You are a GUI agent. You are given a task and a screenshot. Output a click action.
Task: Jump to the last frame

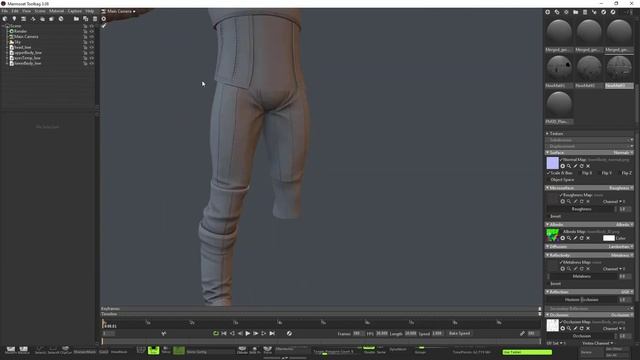click(x=272, y=333)
